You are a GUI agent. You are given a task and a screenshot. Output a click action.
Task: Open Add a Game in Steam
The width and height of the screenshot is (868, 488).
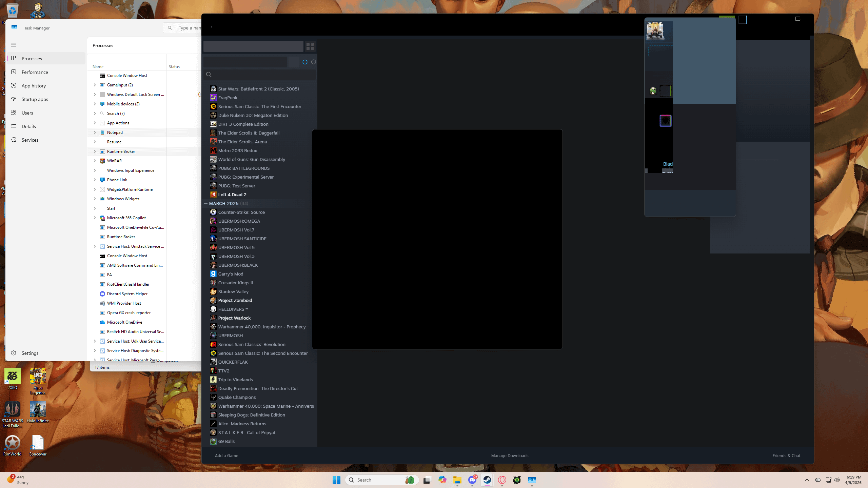[x=226, y=456]
